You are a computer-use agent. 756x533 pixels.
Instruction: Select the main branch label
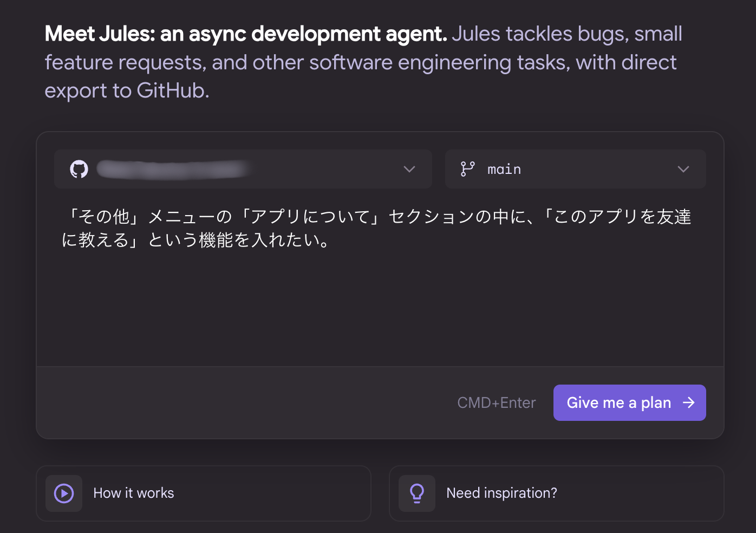coord(504,170)
